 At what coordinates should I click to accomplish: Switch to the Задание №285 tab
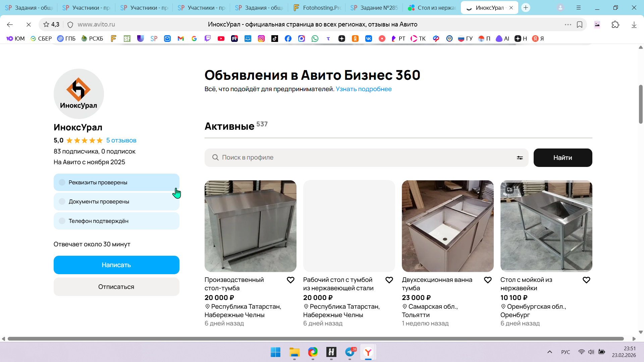tap(374, 8)
